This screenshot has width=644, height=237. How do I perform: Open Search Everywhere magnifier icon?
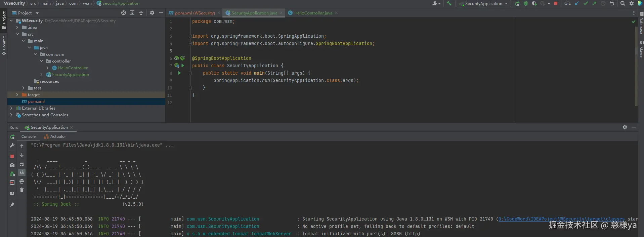coord(622,3)
